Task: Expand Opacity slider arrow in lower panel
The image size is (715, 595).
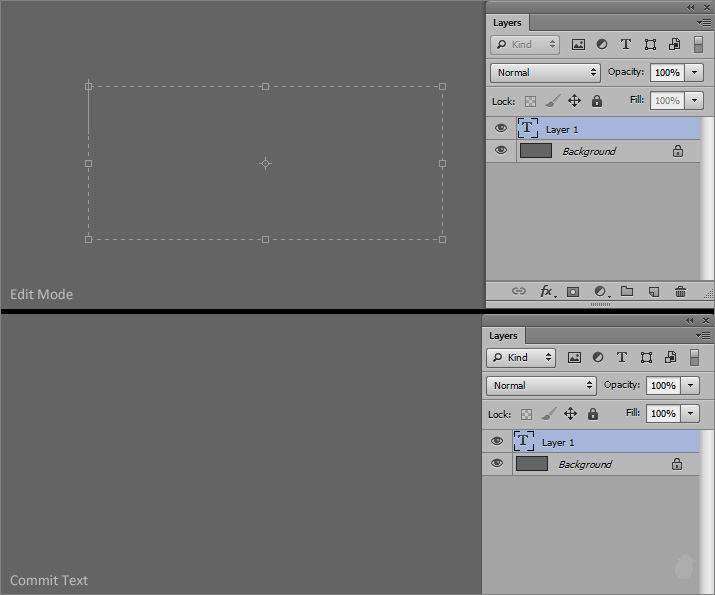Action: pyautogui.click(x=690, y=385)
